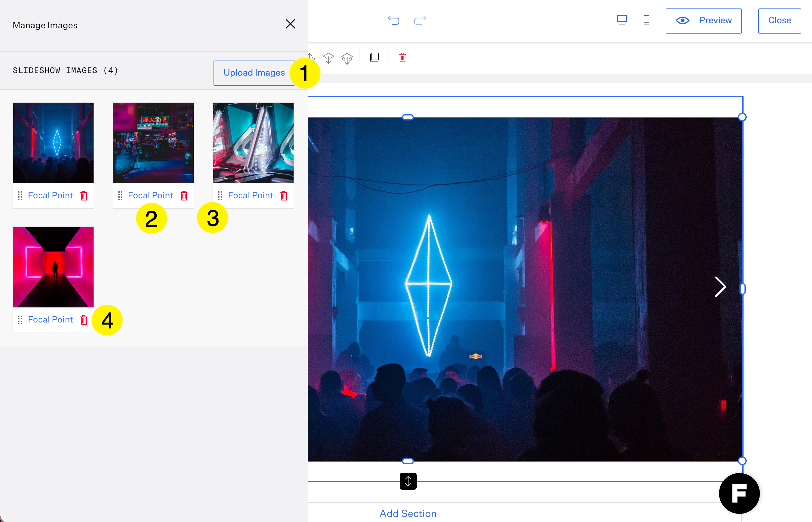Open Focal Point for blue concert image
This screenshot has width=812, height=522.
click(x=50, y=195)
